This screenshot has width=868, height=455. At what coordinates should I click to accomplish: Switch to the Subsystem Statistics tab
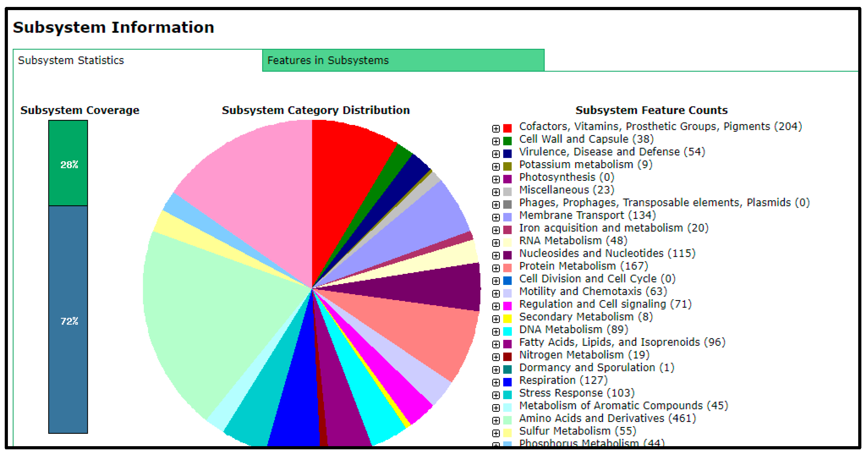[71, 60]
